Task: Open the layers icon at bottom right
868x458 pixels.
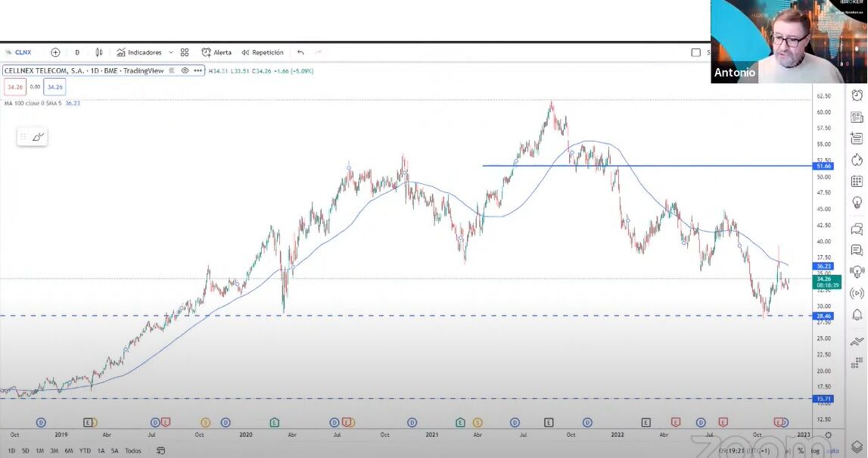Action: click(857, 447)
